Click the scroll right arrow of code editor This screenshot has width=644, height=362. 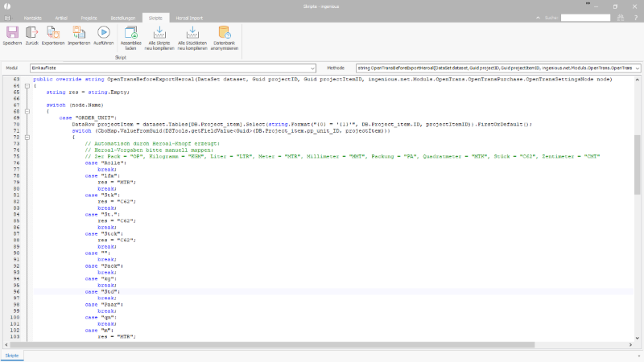[x=630, y=345]
